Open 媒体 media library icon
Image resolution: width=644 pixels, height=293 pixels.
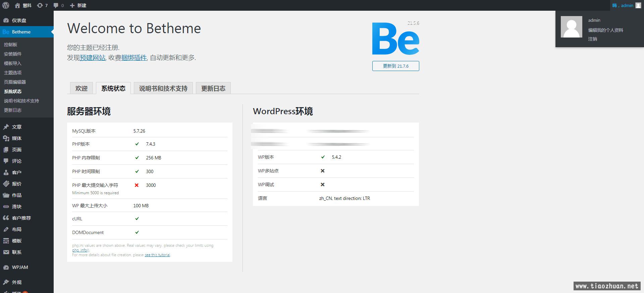pyautogui.click(x=6, y=138)
